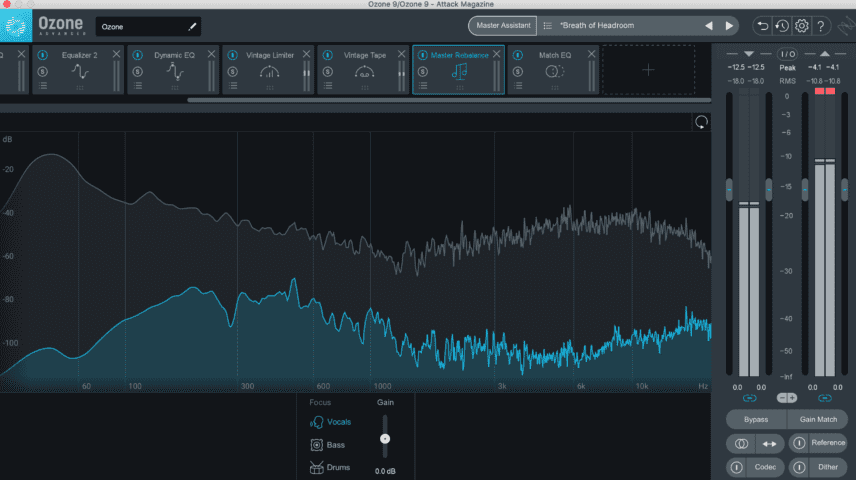Toggle Vintage Tape module power
Viewport: 856px width, 480px height.
[328, 55]
